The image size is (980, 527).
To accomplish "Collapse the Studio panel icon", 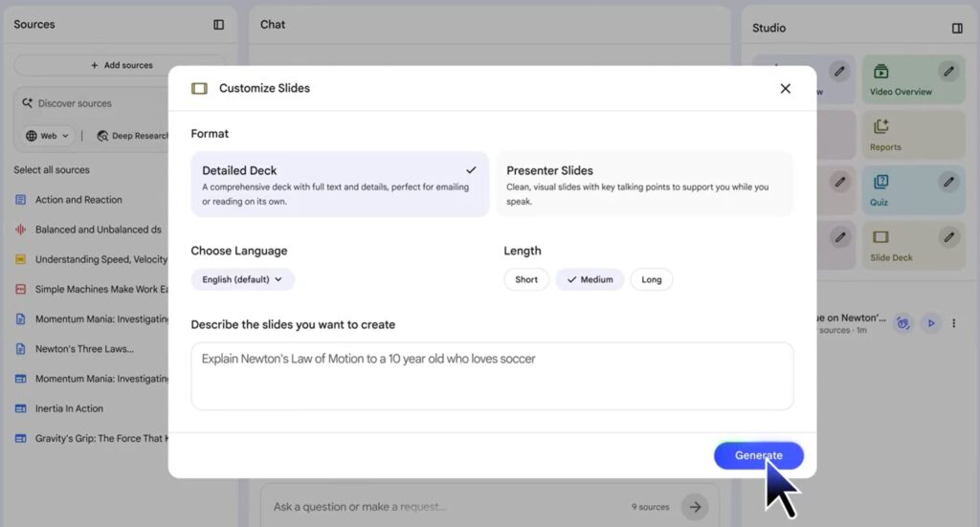I will 957,29.
